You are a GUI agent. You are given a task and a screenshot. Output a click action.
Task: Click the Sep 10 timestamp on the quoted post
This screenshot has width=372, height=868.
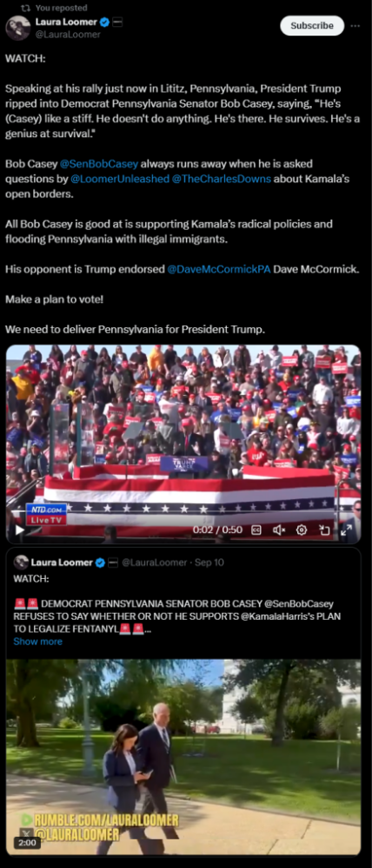[209, 562]
